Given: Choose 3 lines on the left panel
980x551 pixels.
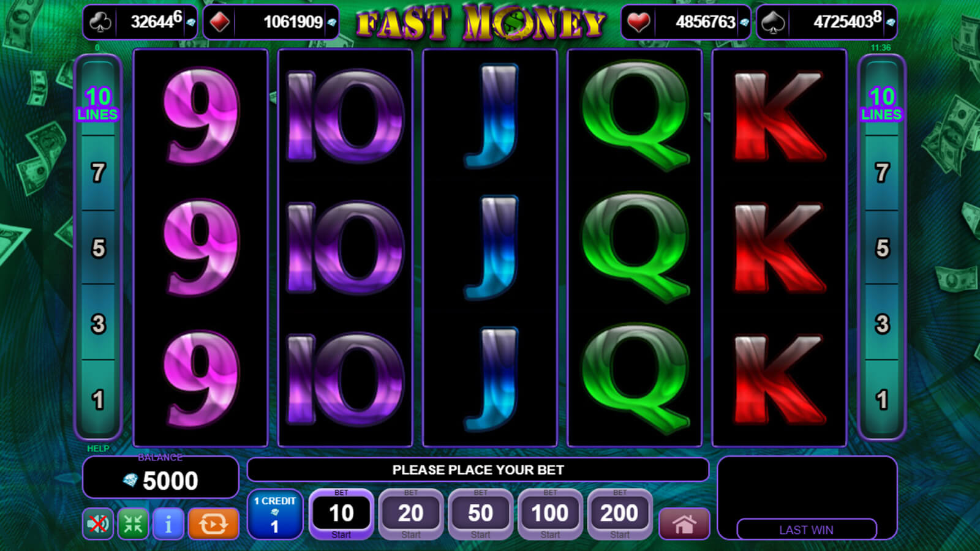Looking at the screenshot, I should (98, 323).
